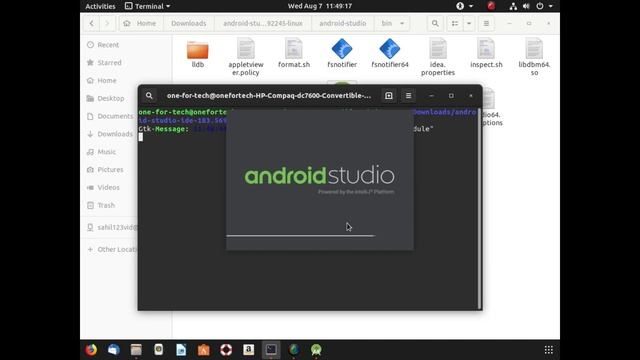Select the Terminal icon in the dock

coord(271,350)
